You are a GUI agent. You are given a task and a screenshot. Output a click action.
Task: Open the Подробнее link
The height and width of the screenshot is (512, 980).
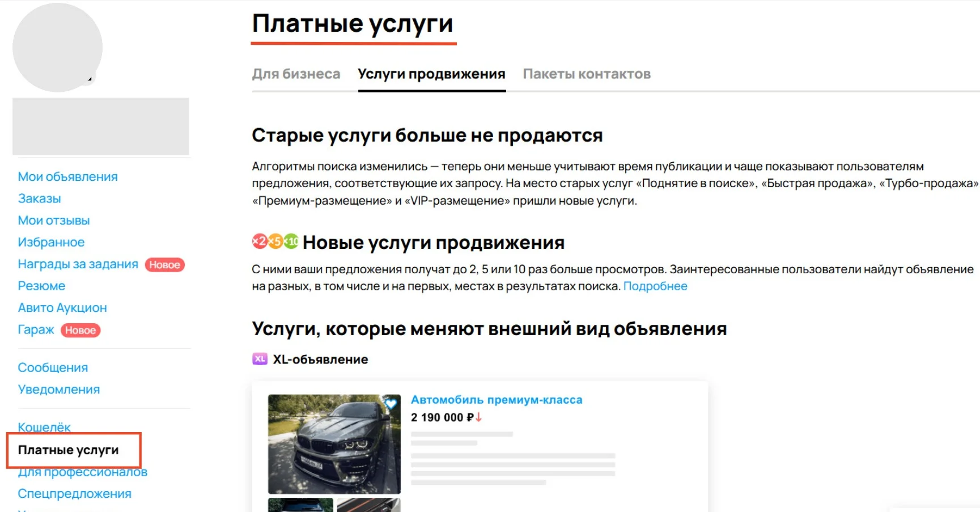tap(655, 286)
